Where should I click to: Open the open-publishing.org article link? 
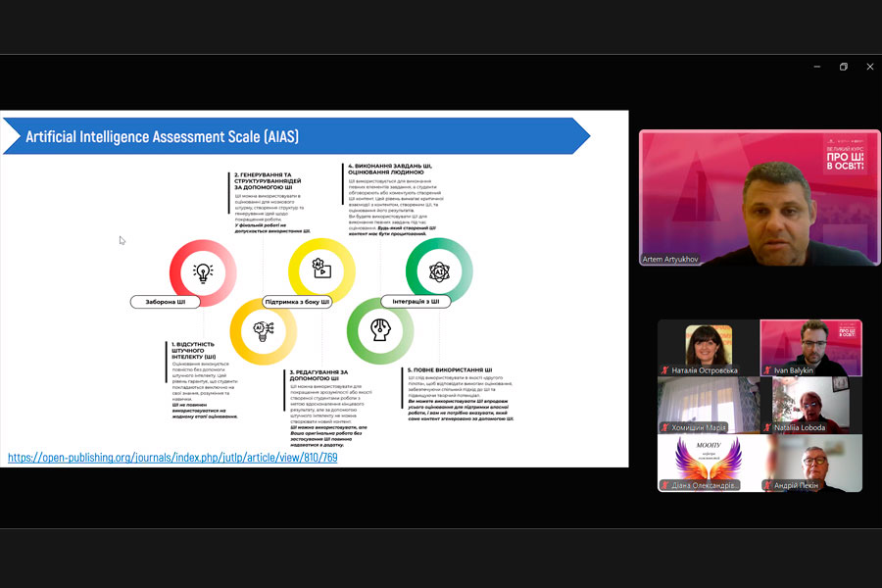click(x=172, y=458)
